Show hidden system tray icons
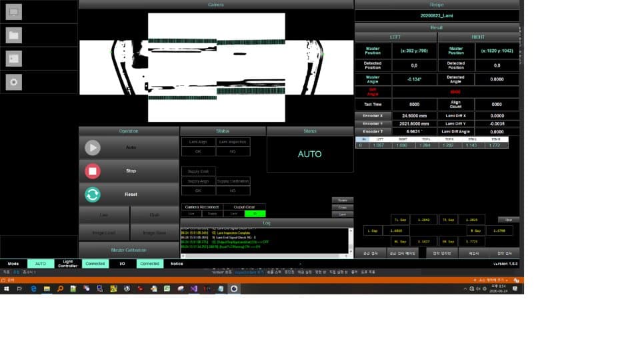Screen dimensions: 644x359 (x=465, y=289)
